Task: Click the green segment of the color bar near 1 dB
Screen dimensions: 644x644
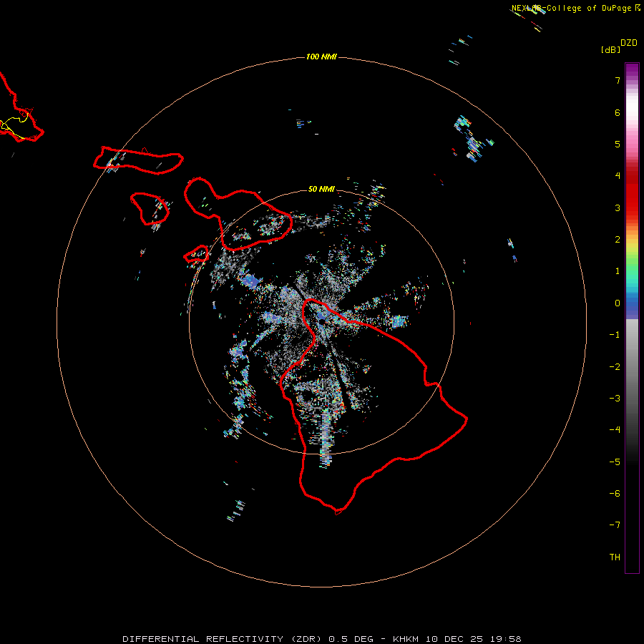Action: point(632,267)
